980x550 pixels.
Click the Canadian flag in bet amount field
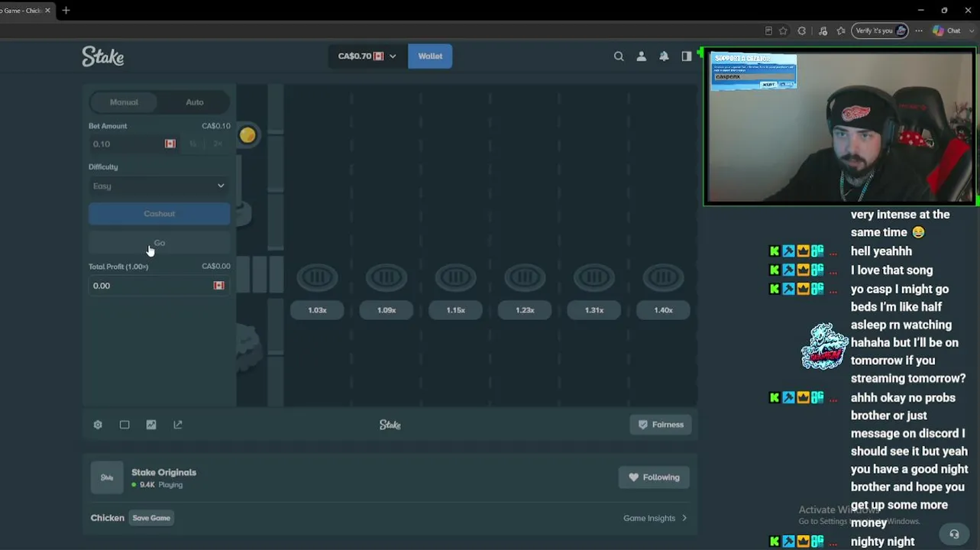point(170,144)
